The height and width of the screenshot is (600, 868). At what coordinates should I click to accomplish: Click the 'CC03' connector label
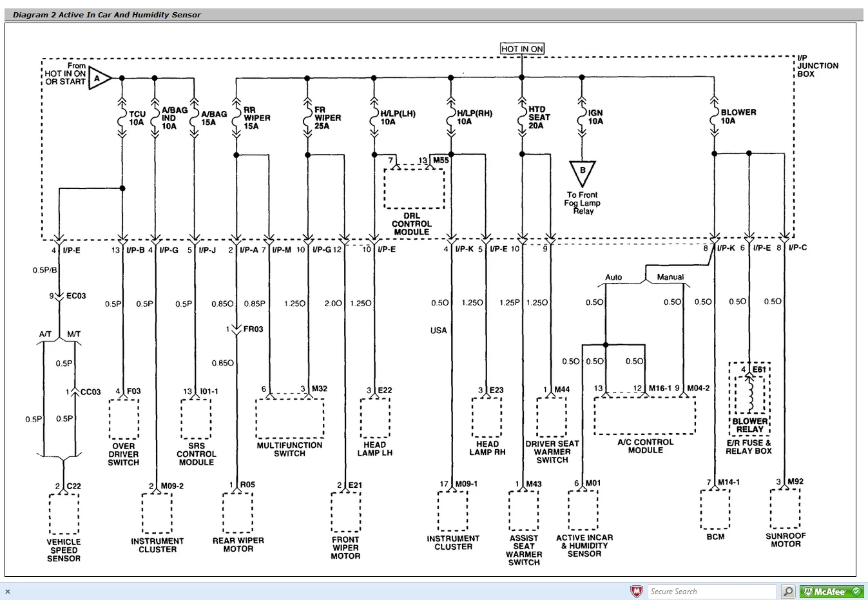[90, 392]
